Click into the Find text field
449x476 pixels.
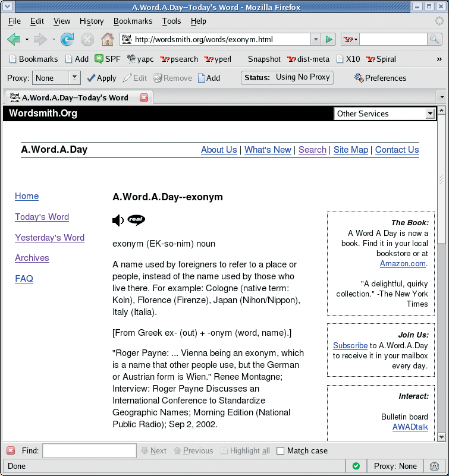89,450
